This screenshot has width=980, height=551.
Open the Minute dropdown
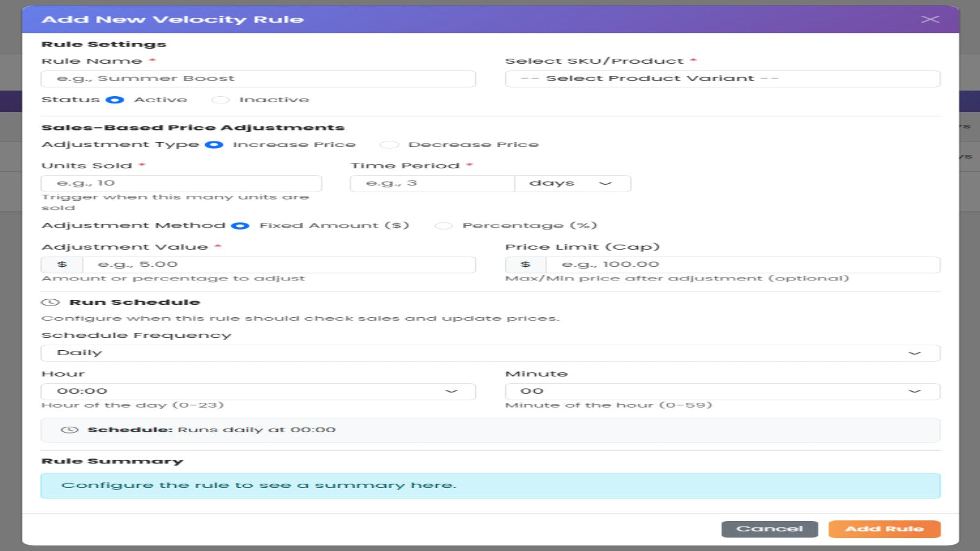point(722,392)
